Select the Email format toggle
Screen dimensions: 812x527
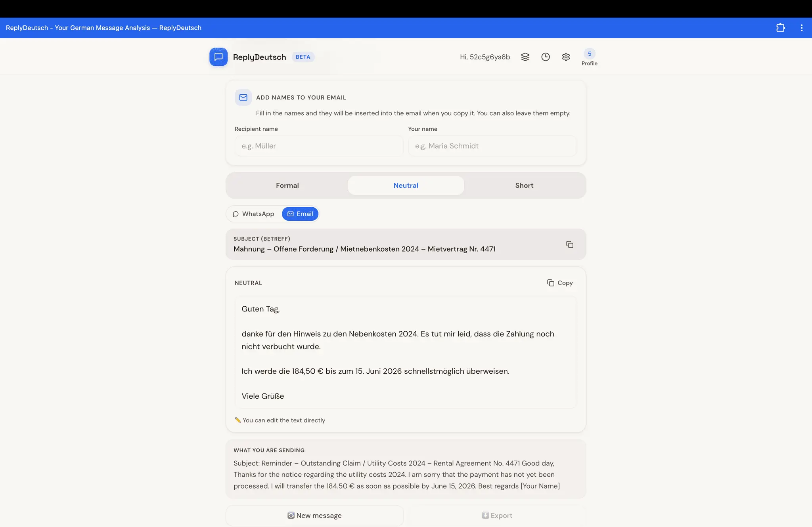coord(300,214)
